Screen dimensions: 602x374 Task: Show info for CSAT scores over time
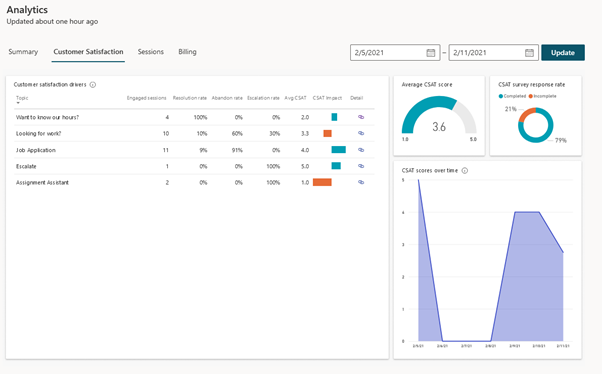(x=465, y=170)
